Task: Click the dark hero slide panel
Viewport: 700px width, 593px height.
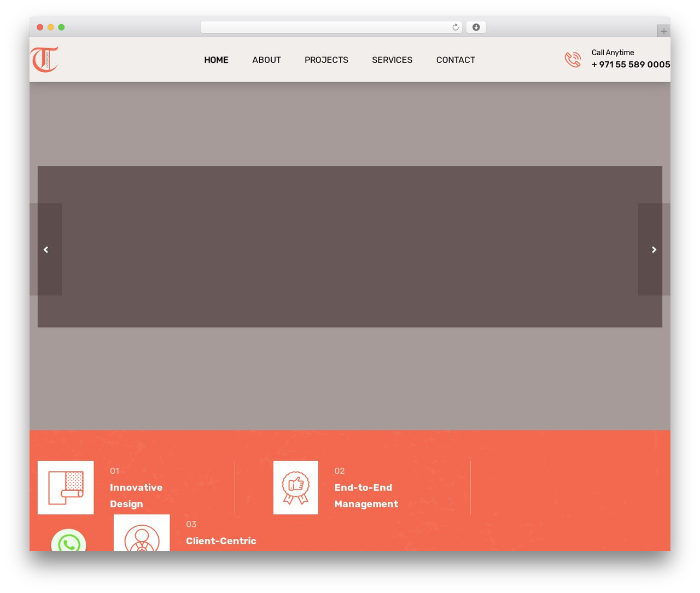Action: click(x=350, y=247)
